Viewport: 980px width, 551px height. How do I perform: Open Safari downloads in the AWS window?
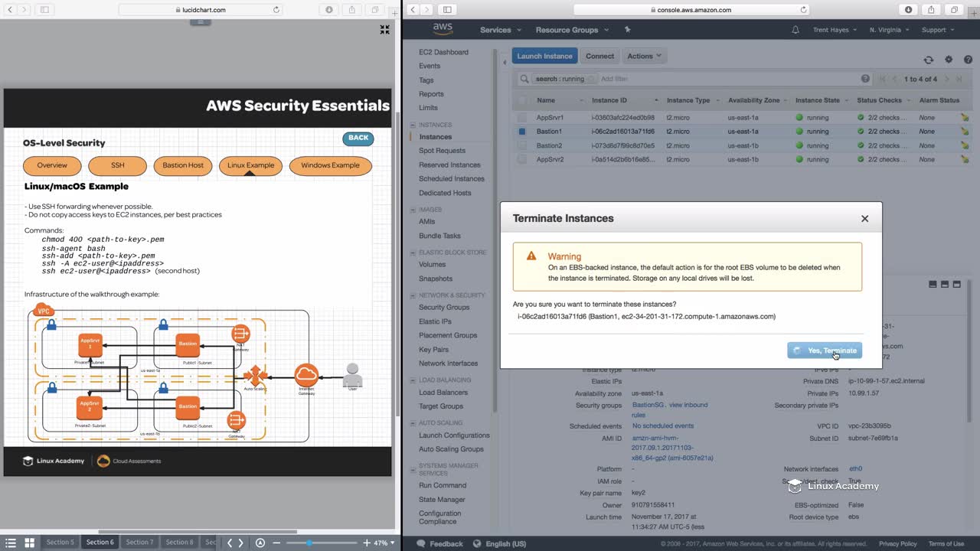909,10
